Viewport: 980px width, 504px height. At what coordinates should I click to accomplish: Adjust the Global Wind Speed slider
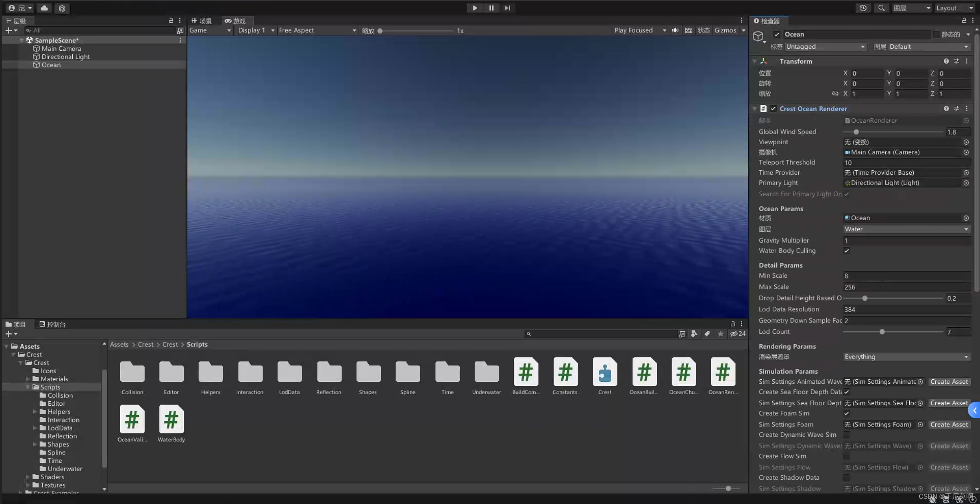click(856, 132)
